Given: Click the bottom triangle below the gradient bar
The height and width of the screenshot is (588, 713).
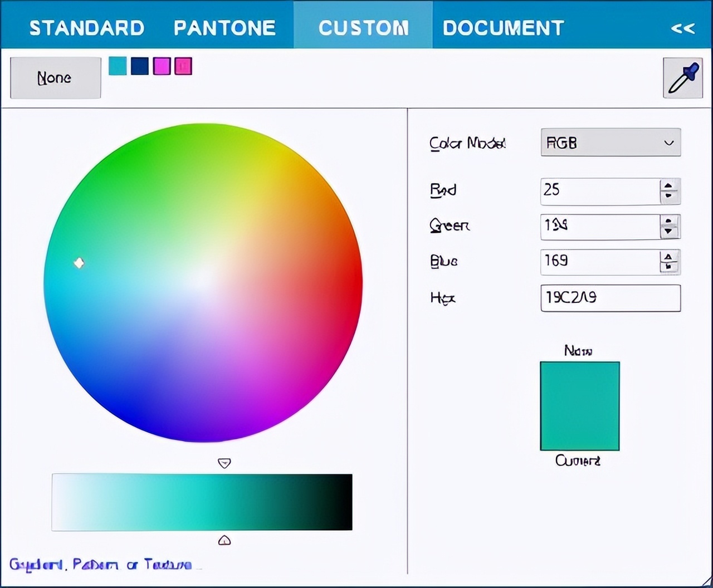Looking at the screenshot, I should pyautogui.click(x=224, y=540).
